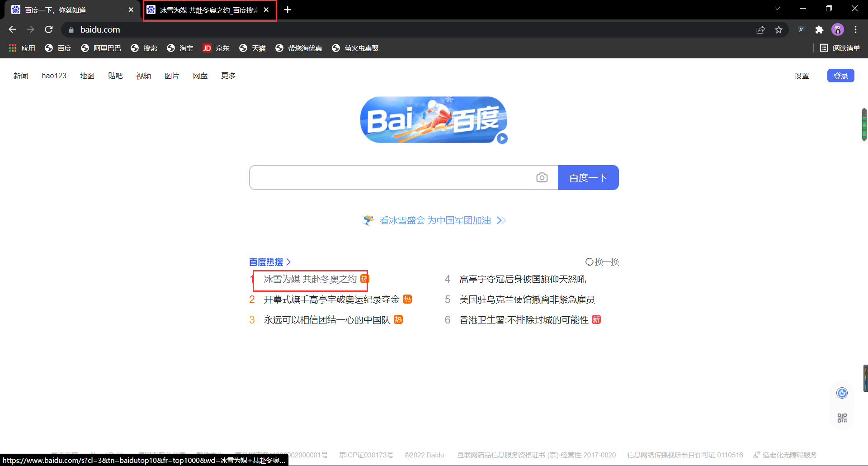Viewport: 868px width, 466px height.
Task: Open hot search 美国驻乌克兰使馆撤离非紧急雇员
Action: (527, 300)
